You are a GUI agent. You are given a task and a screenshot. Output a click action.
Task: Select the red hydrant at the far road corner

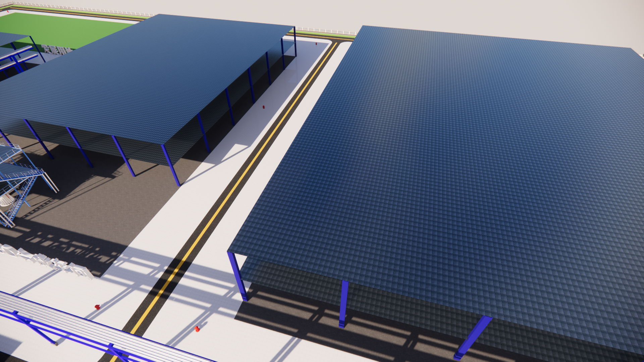click(316, 44)
